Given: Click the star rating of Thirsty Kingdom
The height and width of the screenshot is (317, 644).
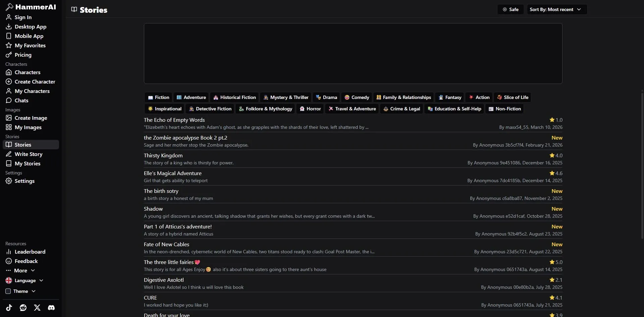Looking at the screenshot, I should [x=556, y=155].
